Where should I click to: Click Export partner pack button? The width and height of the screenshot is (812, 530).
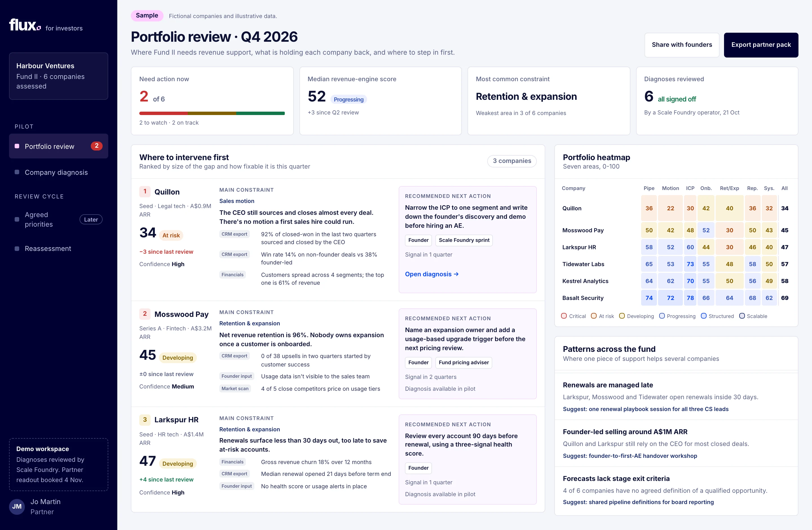point(761,45)
